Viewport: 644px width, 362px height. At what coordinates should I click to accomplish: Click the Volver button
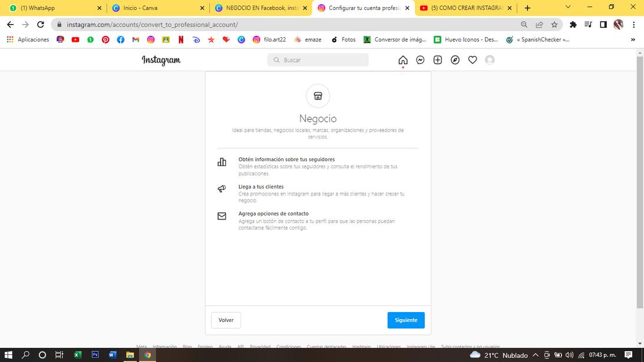coord(226,320)
